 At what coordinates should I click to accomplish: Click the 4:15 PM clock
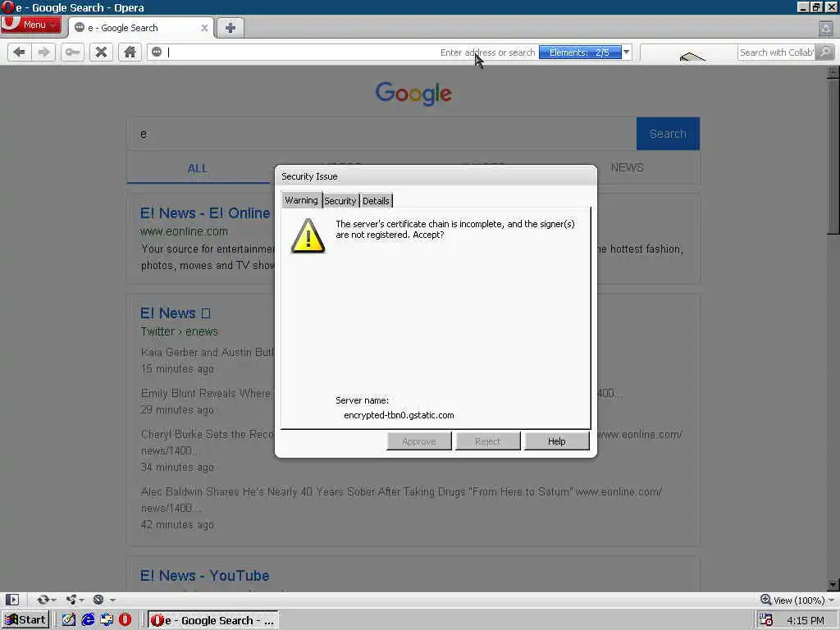tap(806, 620)
